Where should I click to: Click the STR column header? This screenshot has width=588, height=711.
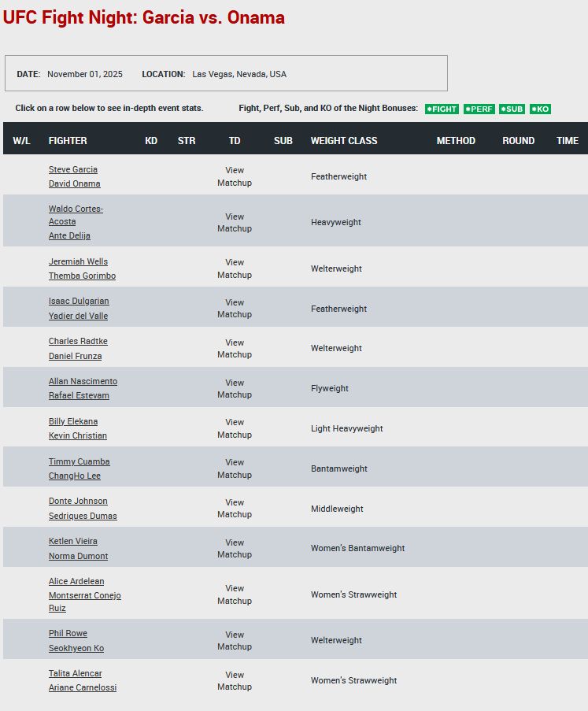tap(187, 141)
